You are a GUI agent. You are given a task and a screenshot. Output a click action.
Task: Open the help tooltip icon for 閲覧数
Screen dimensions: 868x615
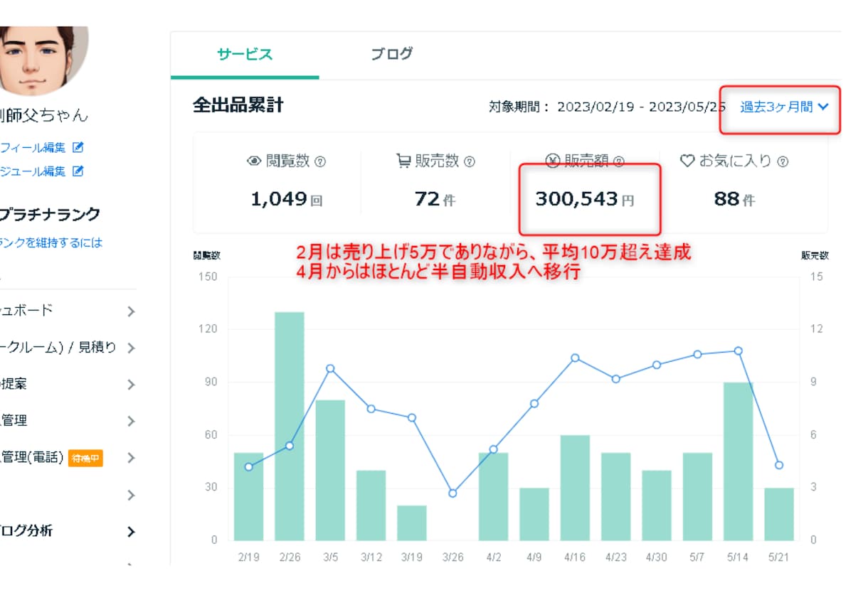tap(320, 162)
